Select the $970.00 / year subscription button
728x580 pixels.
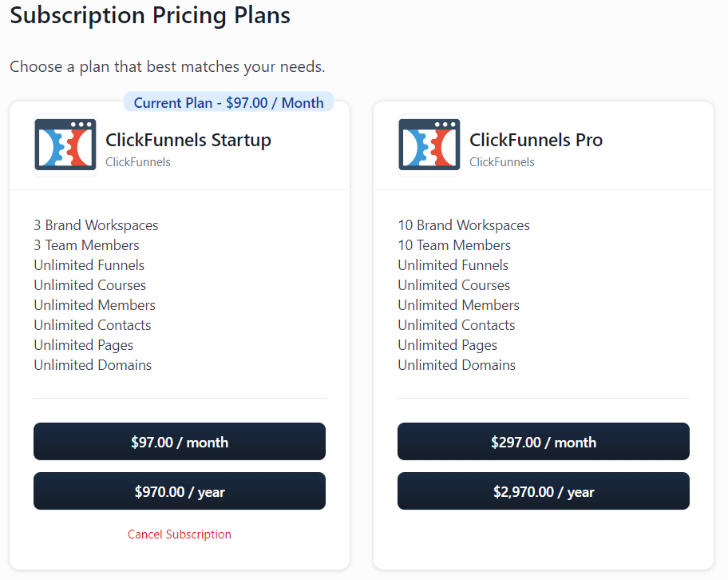[179, 491]
